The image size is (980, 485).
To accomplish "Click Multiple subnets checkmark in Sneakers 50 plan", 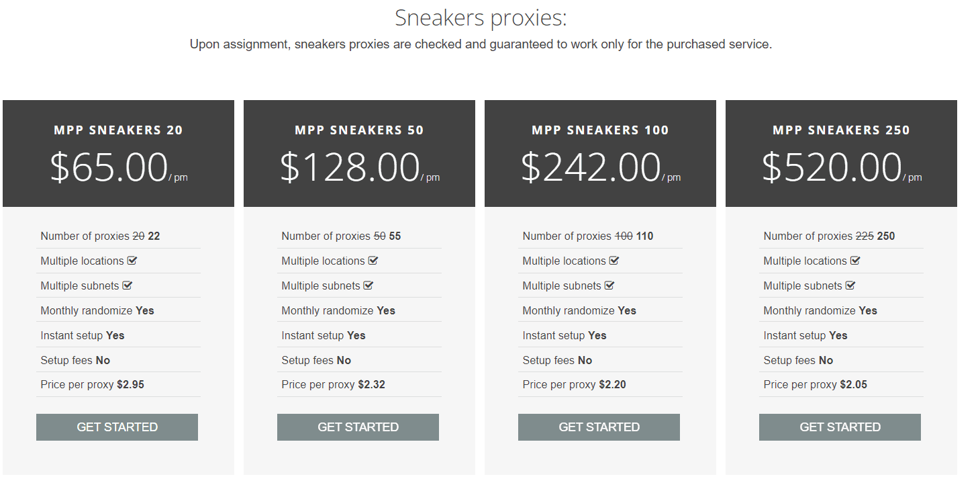I will pyautogui.click(x=369, y=285).
